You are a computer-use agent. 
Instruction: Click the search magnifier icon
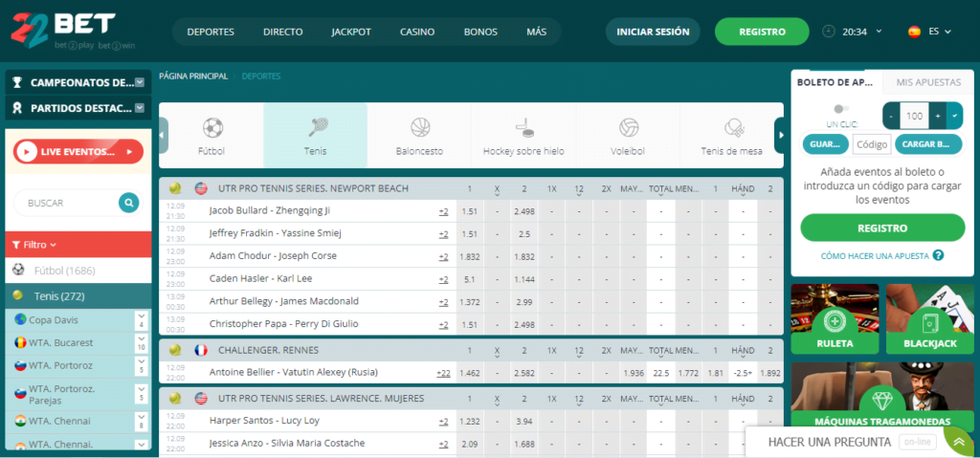click(128, 203)
